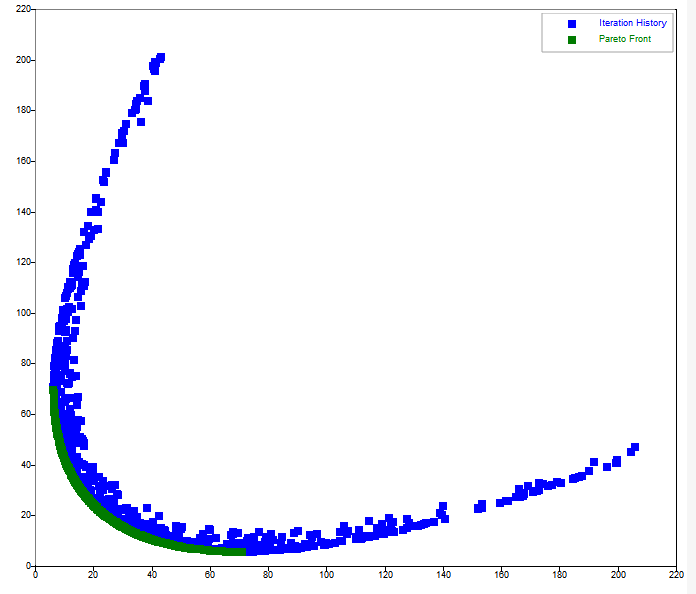The width and height of the screenshot is (696, 594).
Task: Click the lower-right end of green Pareto curve
Action: click(x=241, y=551)
